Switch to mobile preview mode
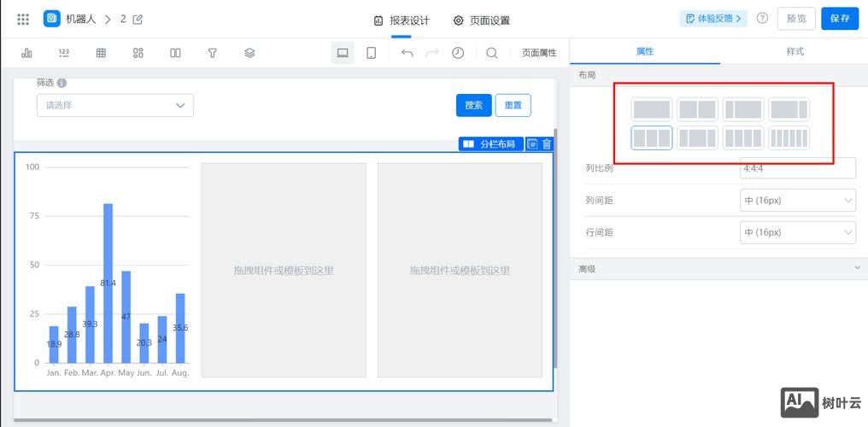The height and width of the screenshot is (427, 868). pos(372,53)
